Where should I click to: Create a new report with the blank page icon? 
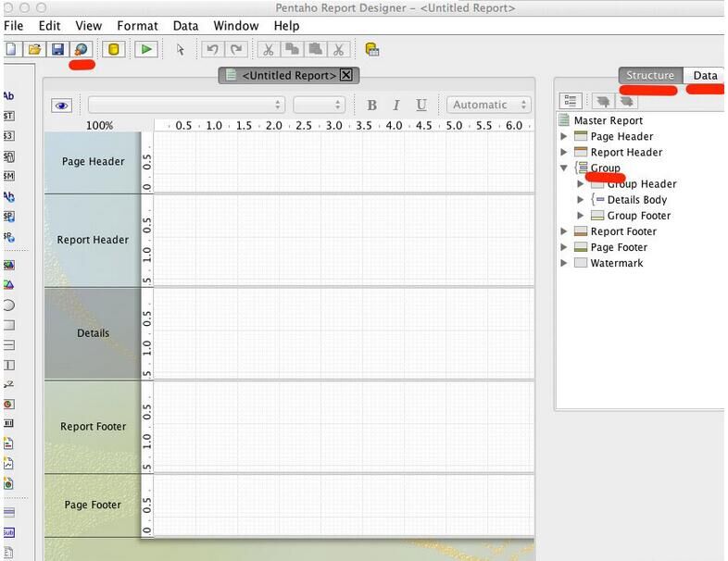pos(11,49)
